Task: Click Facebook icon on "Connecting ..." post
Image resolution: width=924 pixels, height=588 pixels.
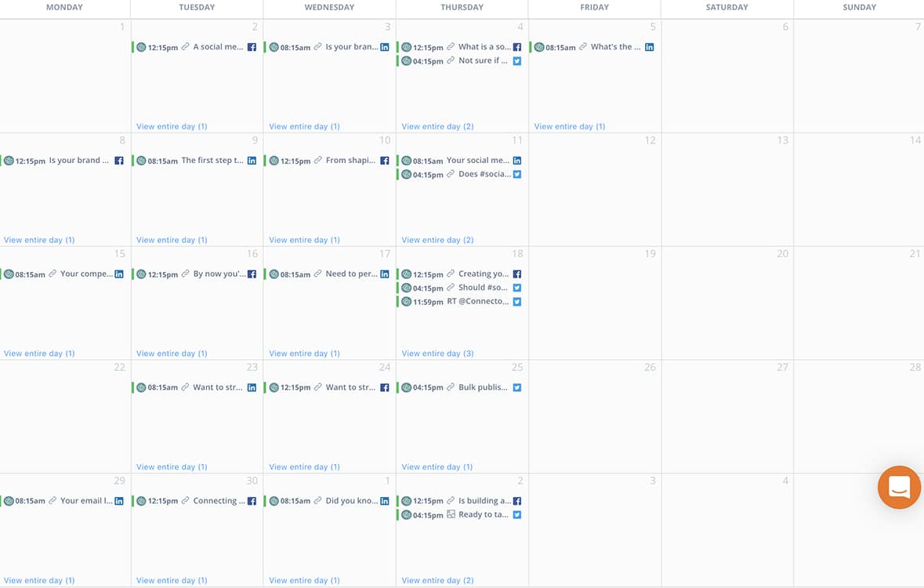Action: (x=252, y=501)
